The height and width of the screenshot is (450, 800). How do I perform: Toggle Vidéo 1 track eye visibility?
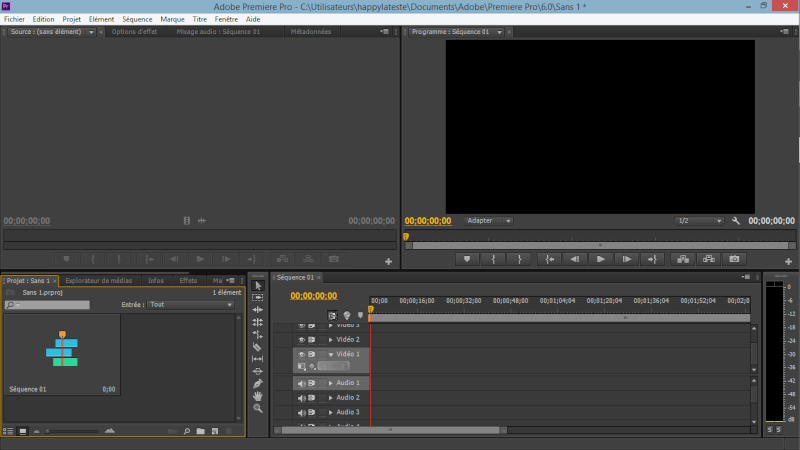pos(302,354)
